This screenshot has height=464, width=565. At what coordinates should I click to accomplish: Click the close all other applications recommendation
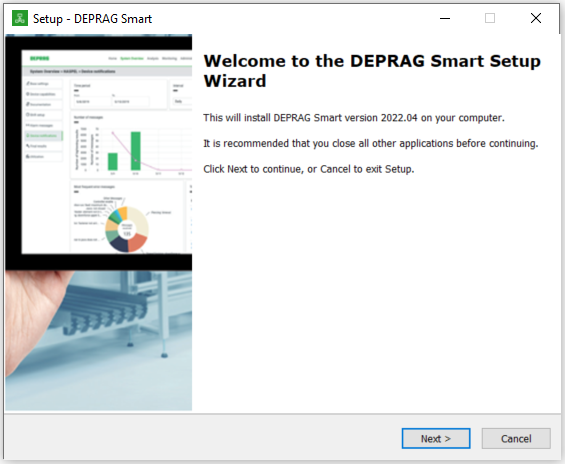tap(370, 143)
